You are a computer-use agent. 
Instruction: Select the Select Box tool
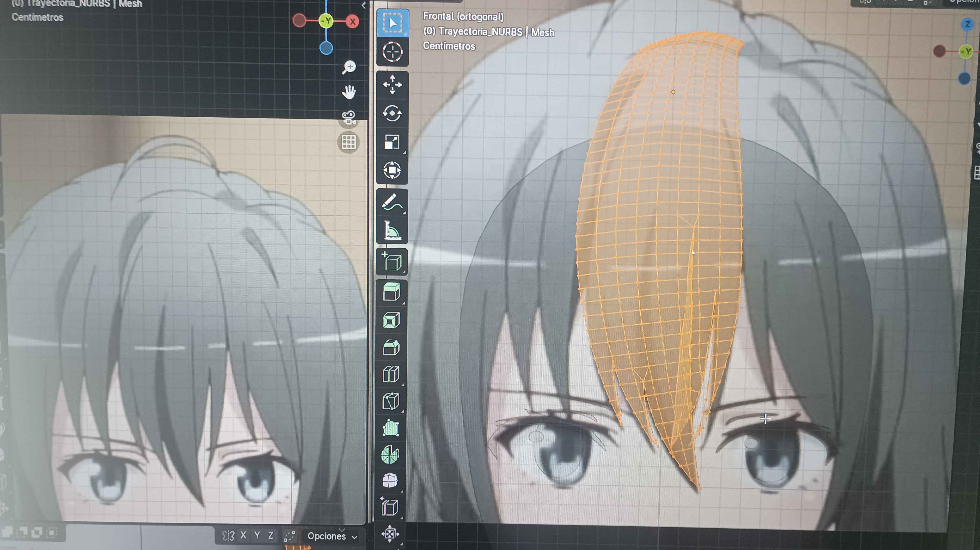pyautogui.click(x=392, y=23)
